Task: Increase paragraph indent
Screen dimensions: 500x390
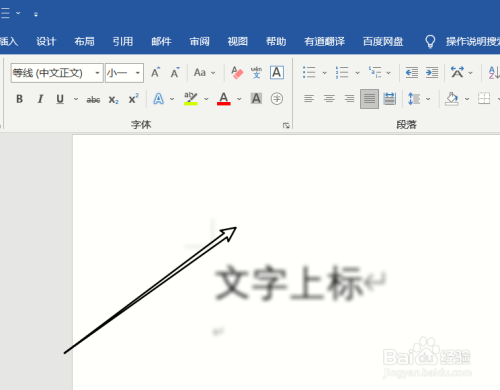Action: 432,72
